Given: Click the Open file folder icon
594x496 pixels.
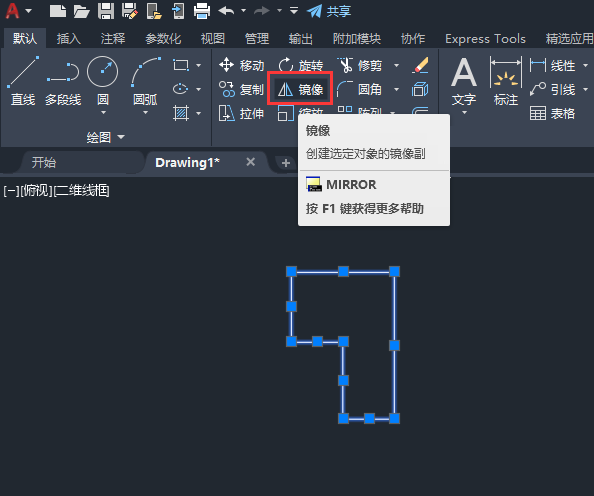Looking at the screenshot, I should pos(81,11).
